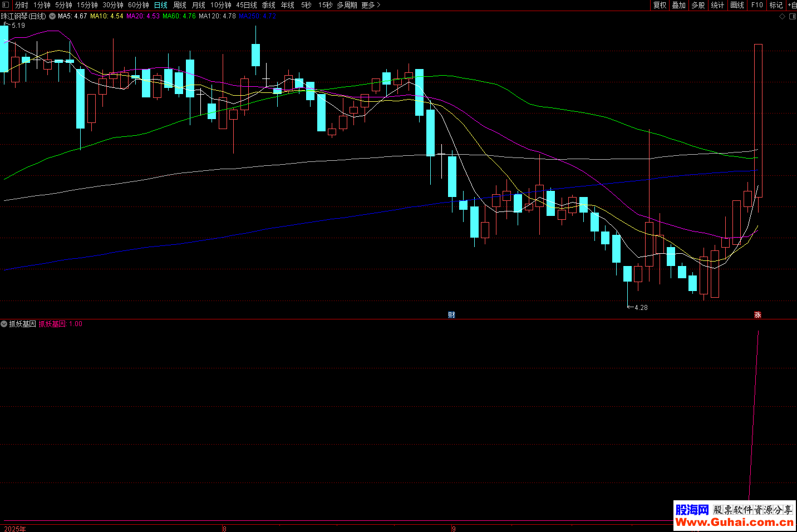The image size is (797, 532).
Task: Add stock to watchlist with +自
Action: pos(792,5)
